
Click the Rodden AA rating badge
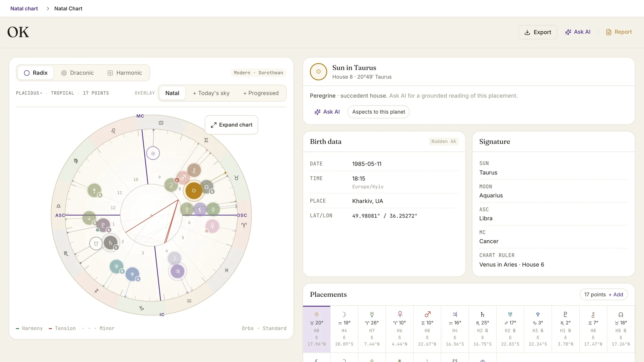pos(443,141)
